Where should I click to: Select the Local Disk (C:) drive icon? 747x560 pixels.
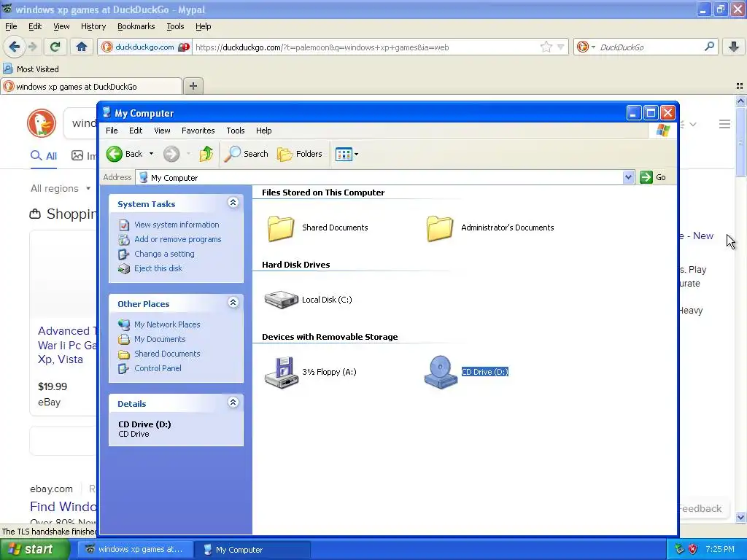click(281, 300)
